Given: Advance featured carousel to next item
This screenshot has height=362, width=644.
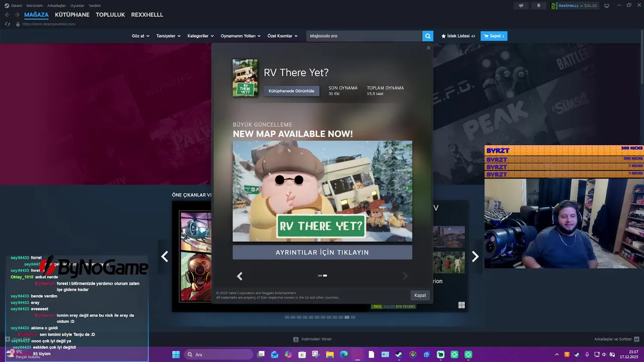Looking at the screenshot, I should coord(475,256).
